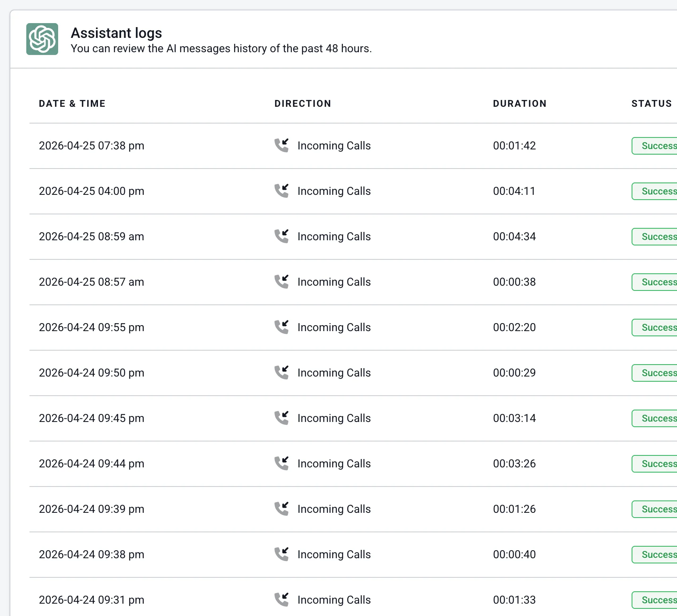This screenshot has width=677, height=616.
Task: Click Success badge for 04:00 pm call
Action: point(655,191)
